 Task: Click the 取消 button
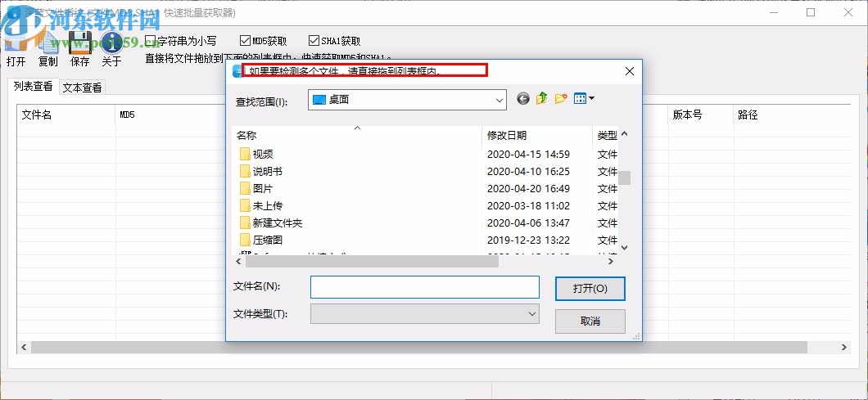[x=590, y=321]
